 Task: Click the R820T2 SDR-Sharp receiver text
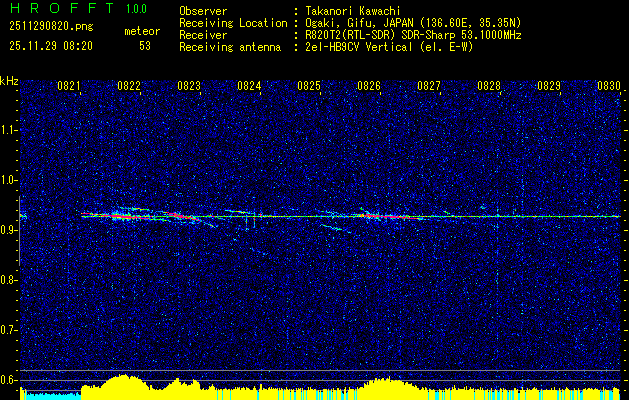pyautogui.click(x=413, y=35)
